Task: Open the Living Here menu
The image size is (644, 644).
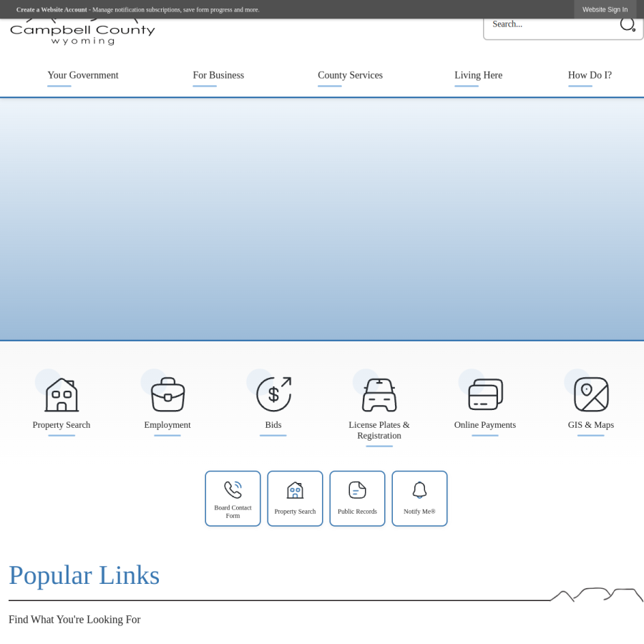Action: (479, 75)
